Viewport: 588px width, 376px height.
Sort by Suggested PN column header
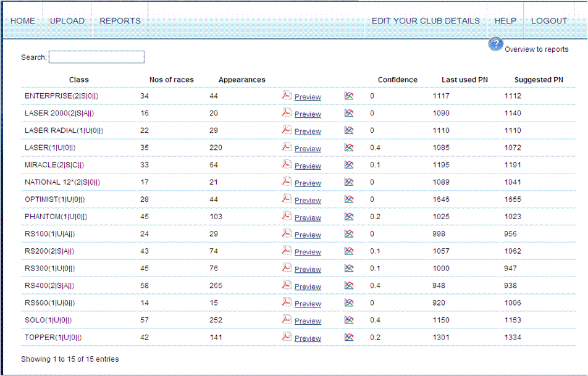click(539, 80)
